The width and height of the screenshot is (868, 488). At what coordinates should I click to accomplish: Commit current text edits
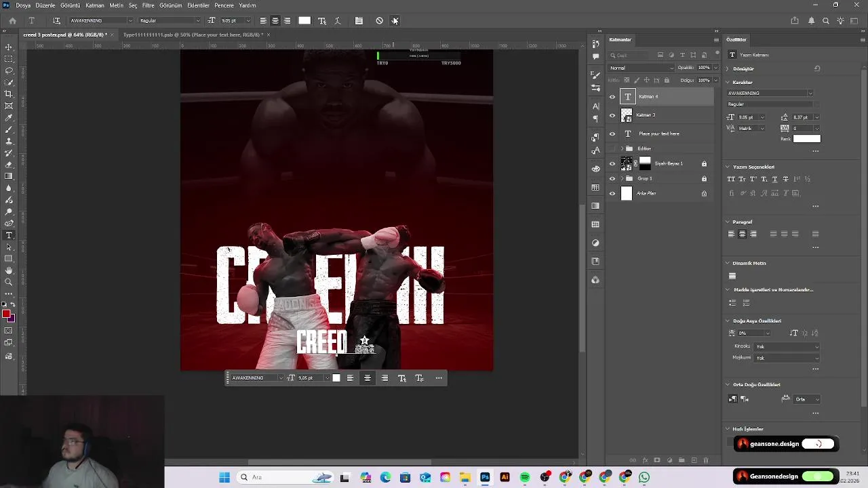click(395, 20)
